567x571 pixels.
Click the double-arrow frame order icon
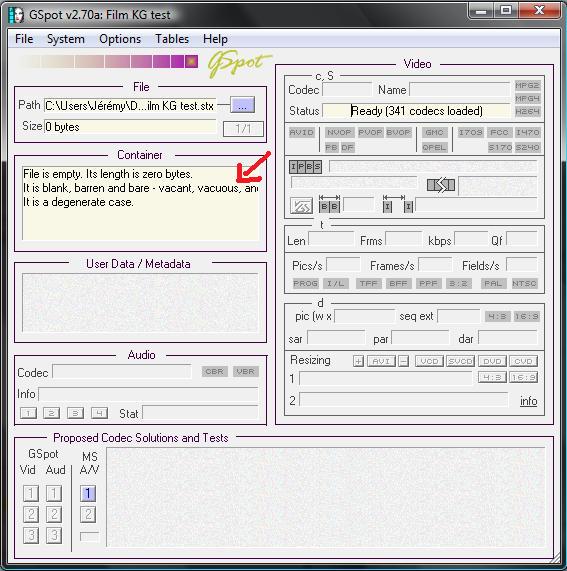click(x=441, y=185)
